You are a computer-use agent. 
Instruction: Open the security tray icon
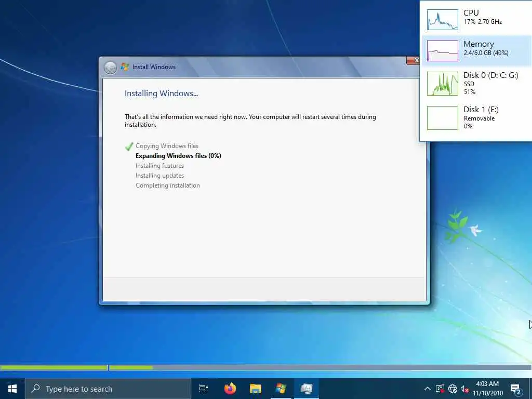tap(440, 389)
